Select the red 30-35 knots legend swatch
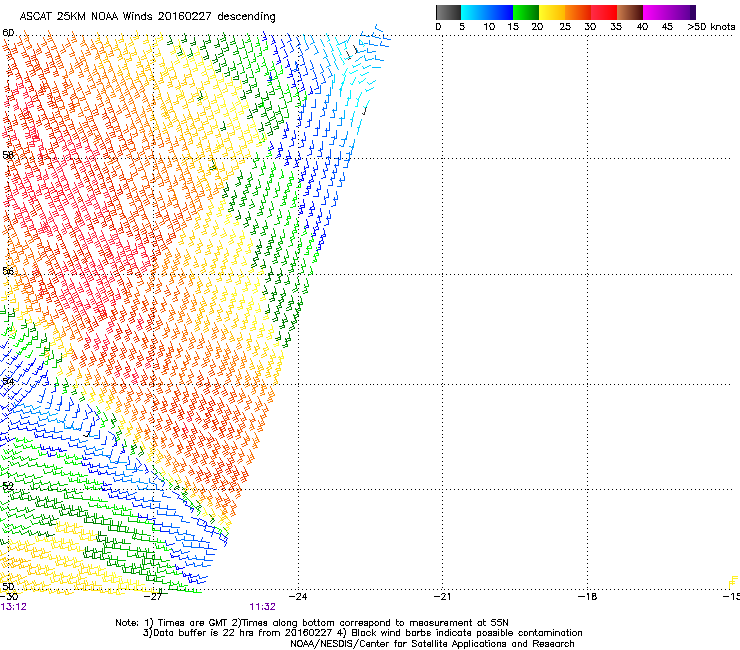The height and width of the screenshot is (650, 740). click(x=604, y=12)
